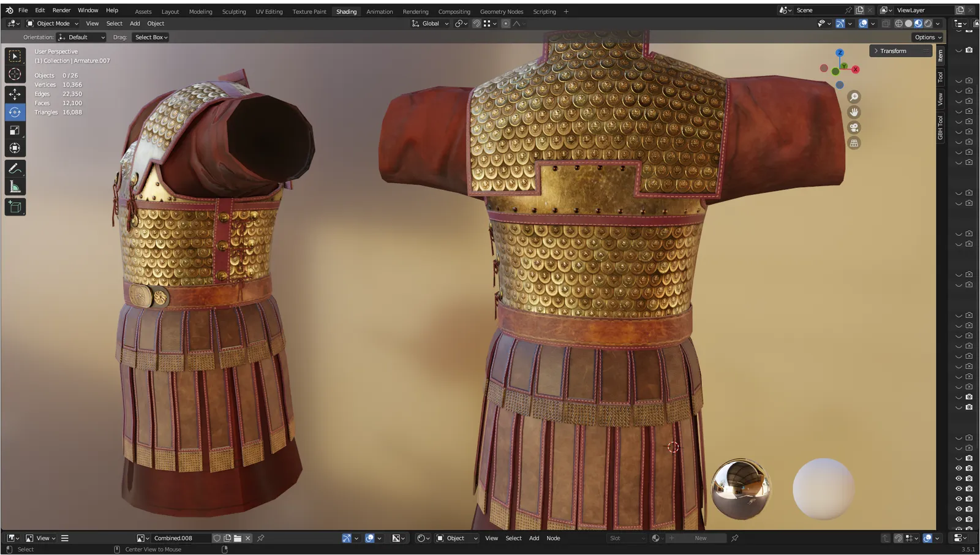Toggle viewport gizmos visibility
The image size is (980, 555).
[x=840, y=23]
